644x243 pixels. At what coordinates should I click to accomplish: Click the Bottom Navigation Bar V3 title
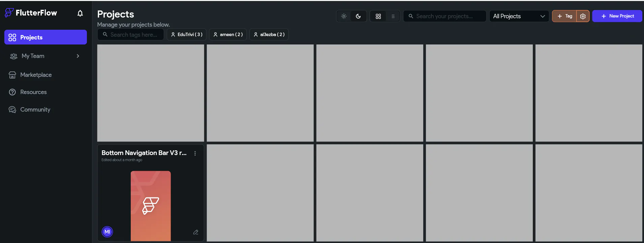144,153
